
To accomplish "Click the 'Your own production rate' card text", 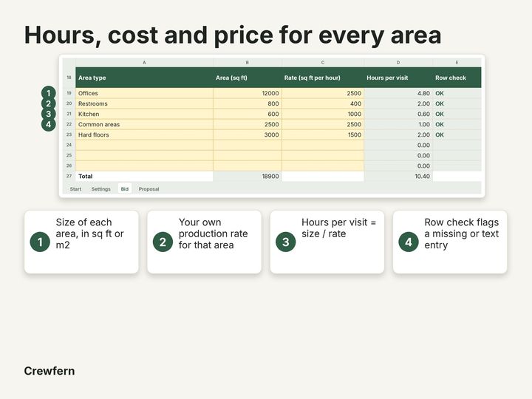I will 213,233.
